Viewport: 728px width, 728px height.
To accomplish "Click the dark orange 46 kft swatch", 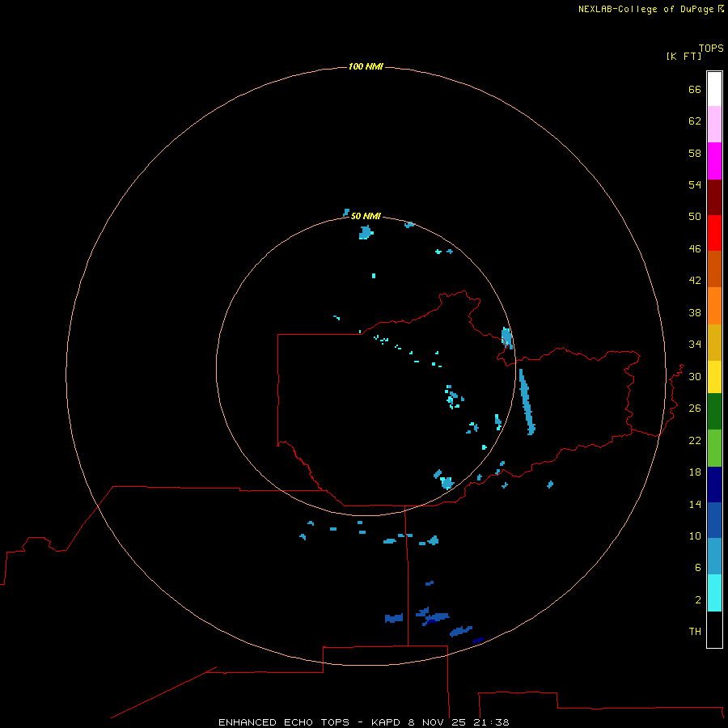I will (x=714, y=269).
